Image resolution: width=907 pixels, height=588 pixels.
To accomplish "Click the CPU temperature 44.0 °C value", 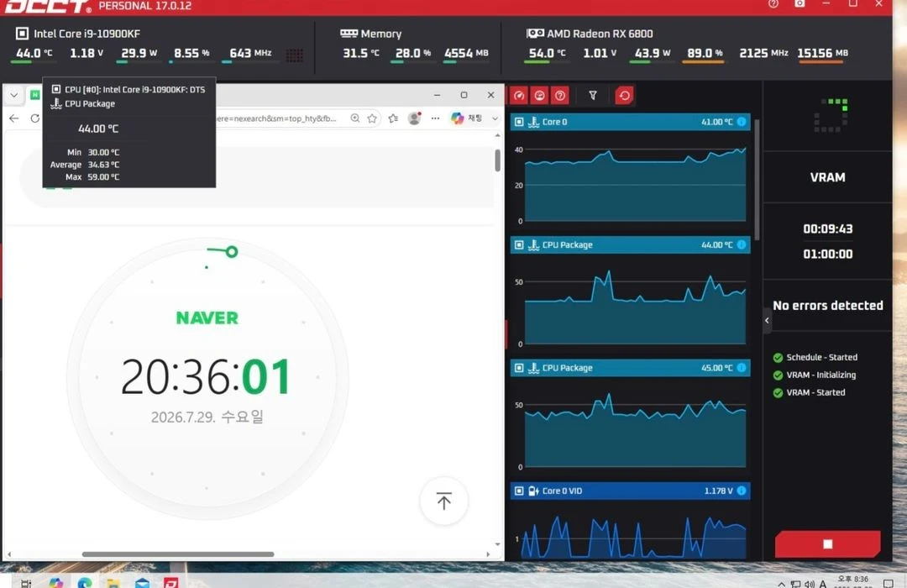I will click(x=34, y=53).
